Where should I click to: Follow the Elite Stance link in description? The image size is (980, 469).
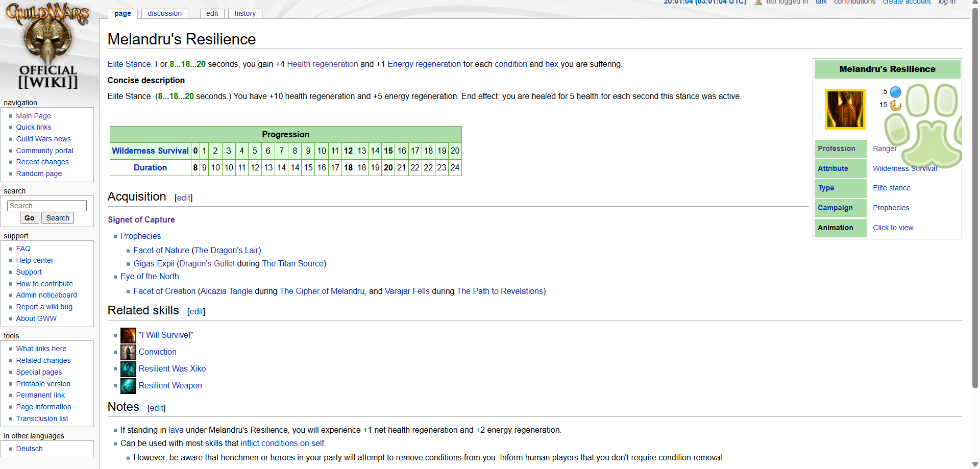tap(129, 64)
